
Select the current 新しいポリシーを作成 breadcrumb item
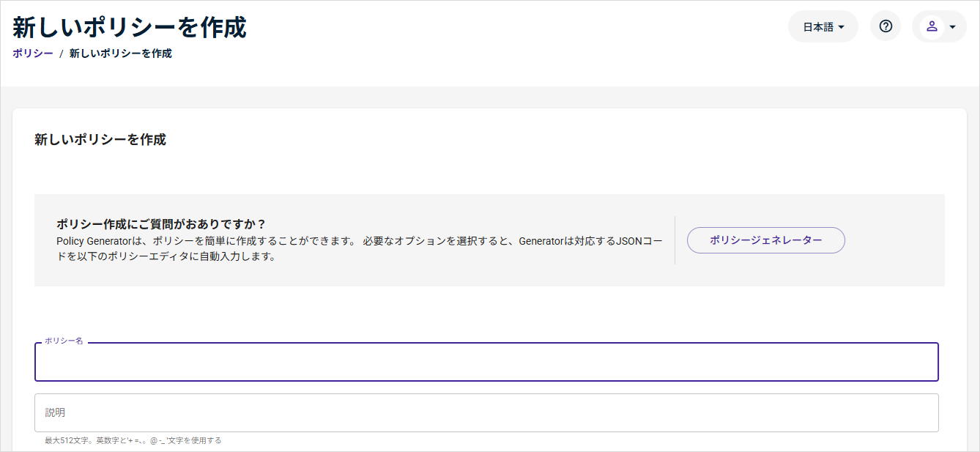(x=121, y=53)
